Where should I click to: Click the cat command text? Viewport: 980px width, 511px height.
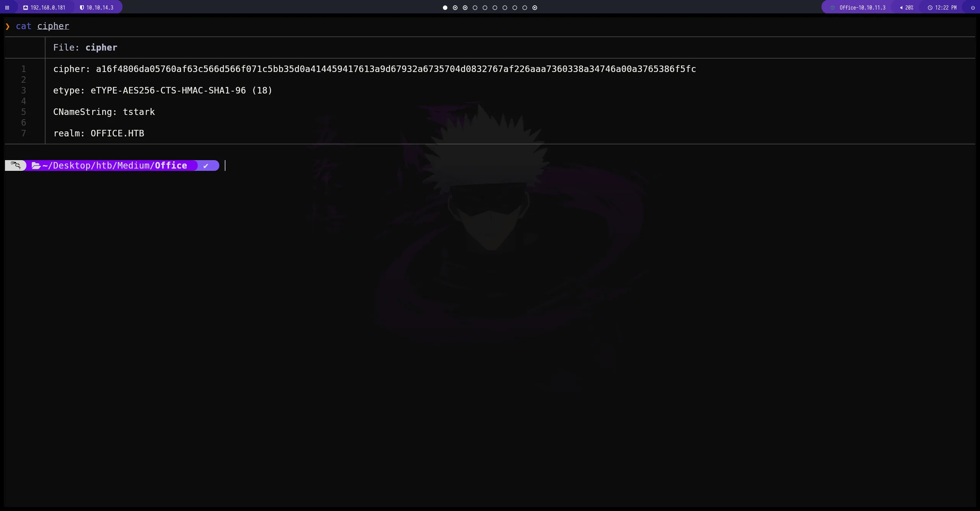pos(23,26)
